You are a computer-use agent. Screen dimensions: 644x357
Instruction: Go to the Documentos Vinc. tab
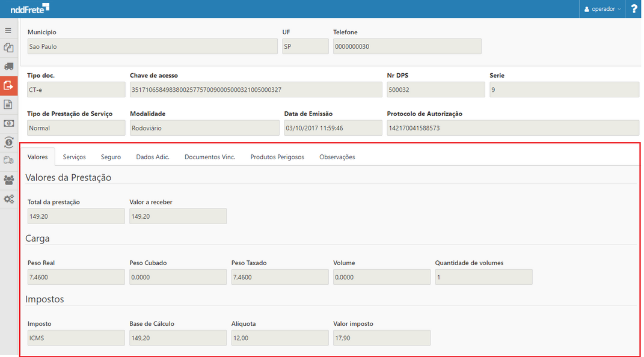pyautogui.click(x=209, y=157)
